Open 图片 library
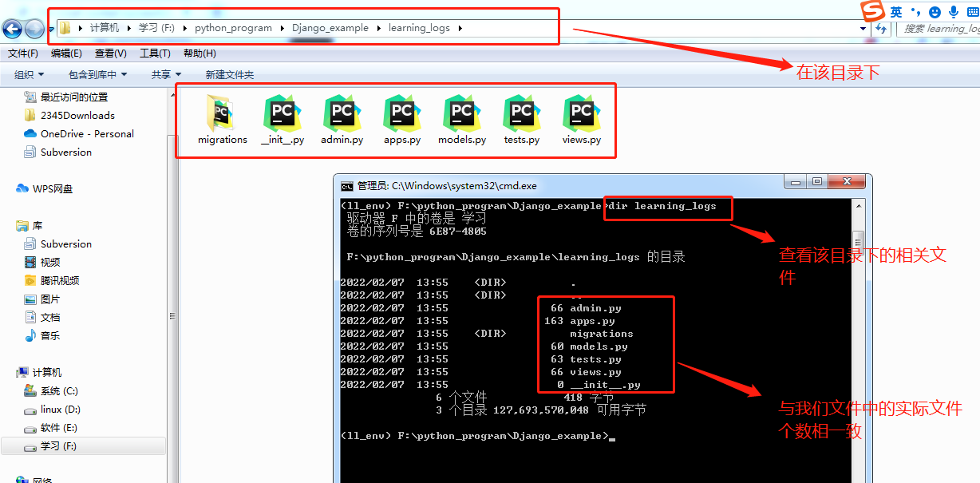 coord(42,299)
